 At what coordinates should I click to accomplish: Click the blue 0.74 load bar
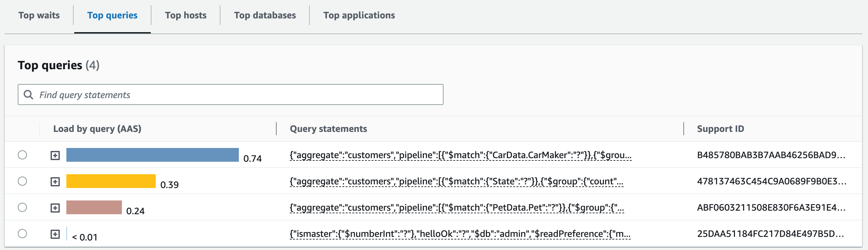(x=152, y=155)
